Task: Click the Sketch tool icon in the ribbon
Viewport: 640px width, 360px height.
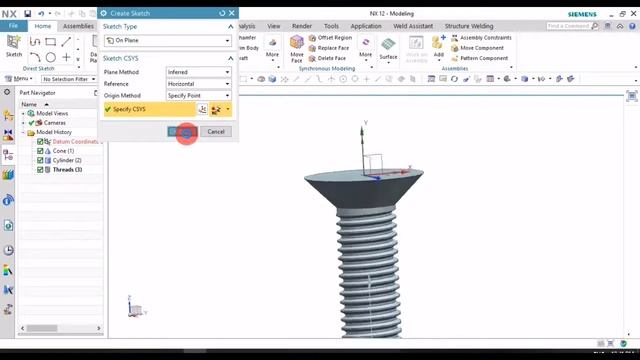Action: pos(13,42)
